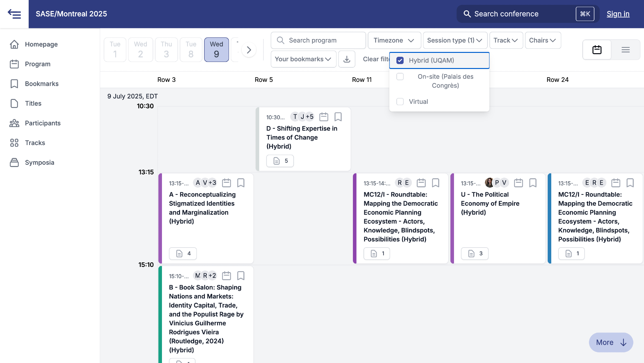Bookmark the Book Salon session
Image resolution: width=644 pixels, height=363 pixels.
tap(241, 276)
